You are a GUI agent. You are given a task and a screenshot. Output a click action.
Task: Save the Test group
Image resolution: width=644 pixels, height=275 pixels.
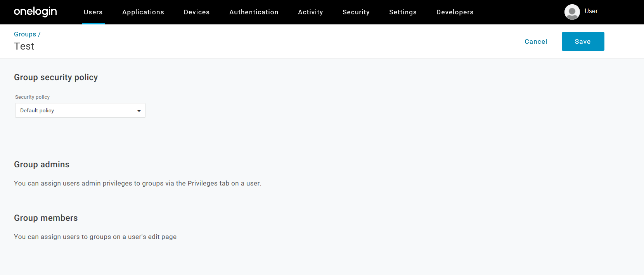click(x=583, y=41)
